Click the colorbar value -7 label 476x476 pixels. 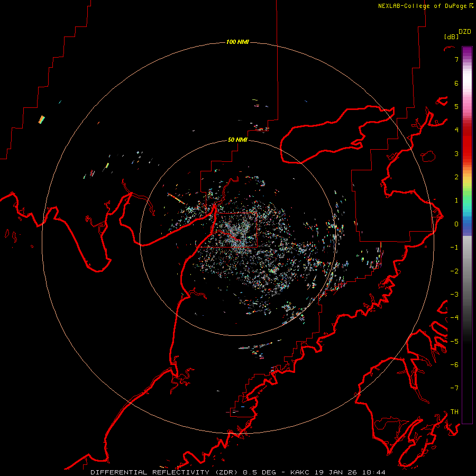click(x=454, y=388)
